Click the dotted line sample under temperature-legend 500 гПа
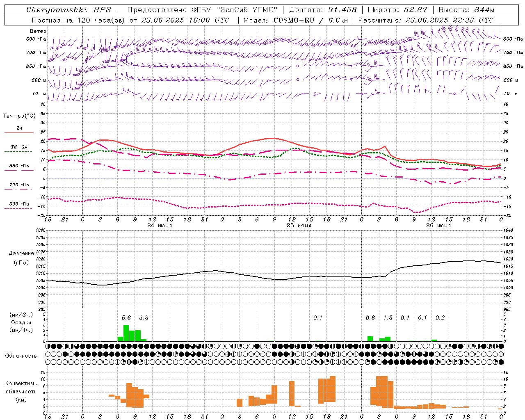 tap(18, 208)
